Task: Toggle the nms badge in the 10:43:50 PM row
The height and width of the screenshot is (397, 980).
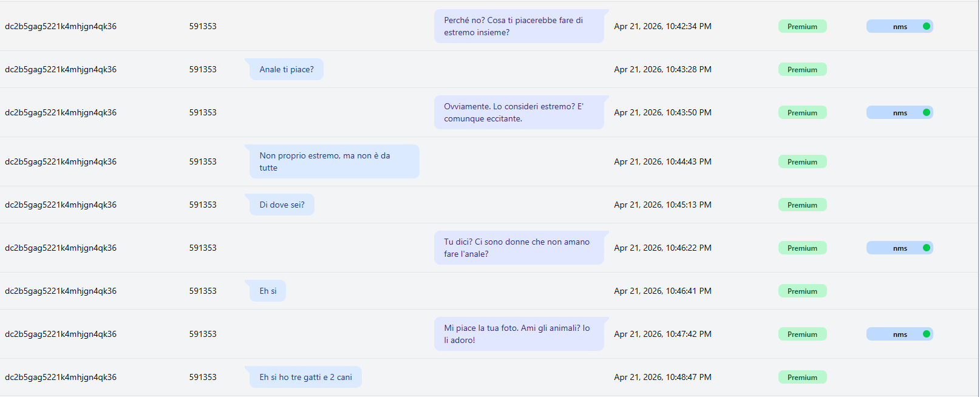Action: tap(899, 112)
